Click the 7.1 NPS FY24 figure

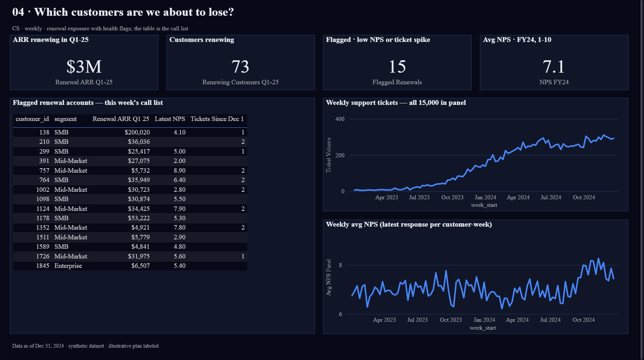click(x=554, y=67)
